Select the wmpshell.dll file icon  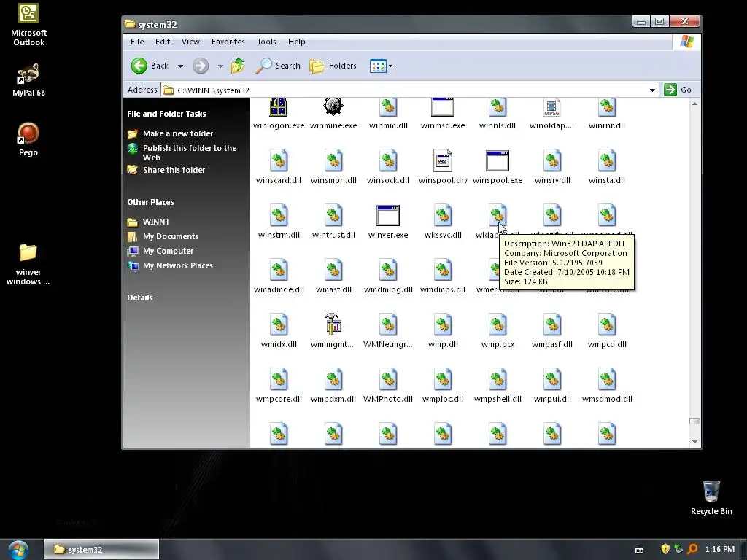click(498, 379)
